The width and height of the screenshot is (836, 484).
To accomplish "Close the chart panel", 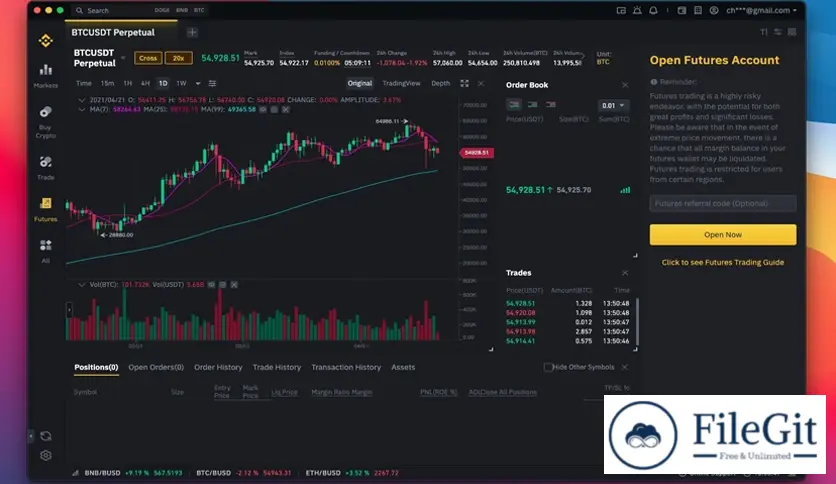I will click(x=481, y=83).
